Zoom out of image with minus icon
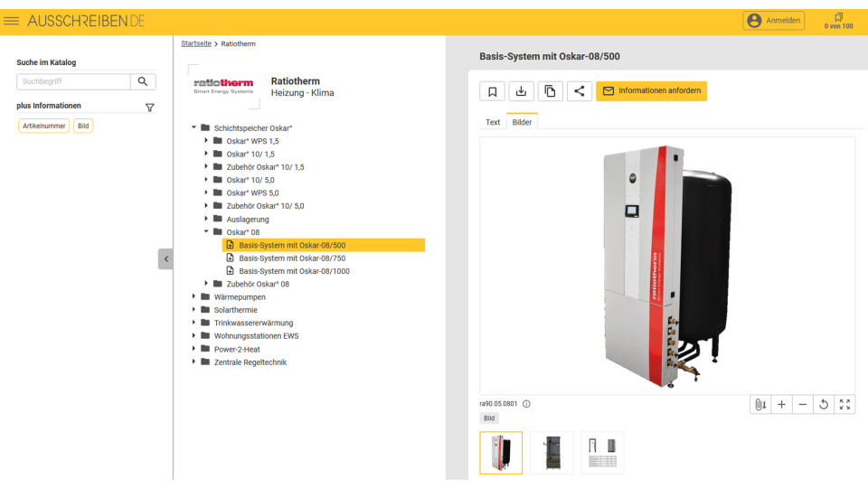The width and height of the screenshot is (868, 488). [803, 405]
